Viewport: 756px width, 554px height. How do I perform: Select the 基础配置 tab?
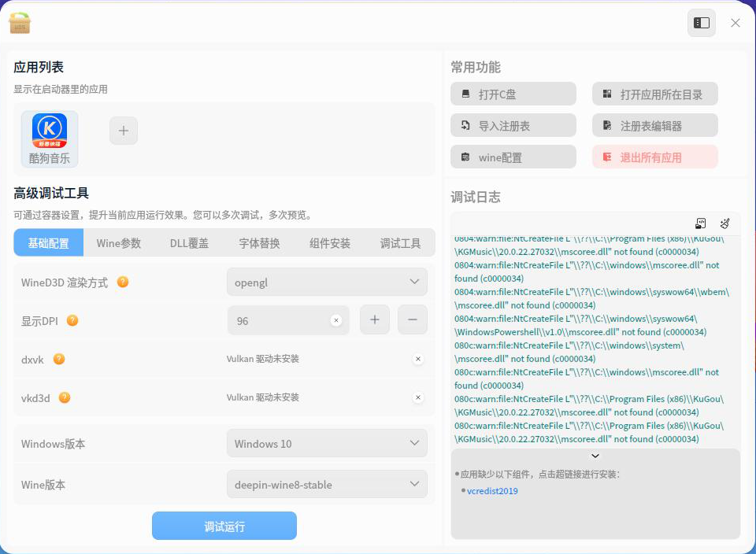(48, 243)
